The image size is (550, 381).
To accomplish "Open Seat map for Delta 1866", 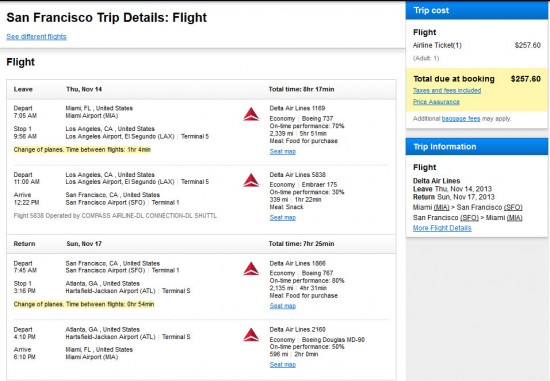I will (283, 306).
